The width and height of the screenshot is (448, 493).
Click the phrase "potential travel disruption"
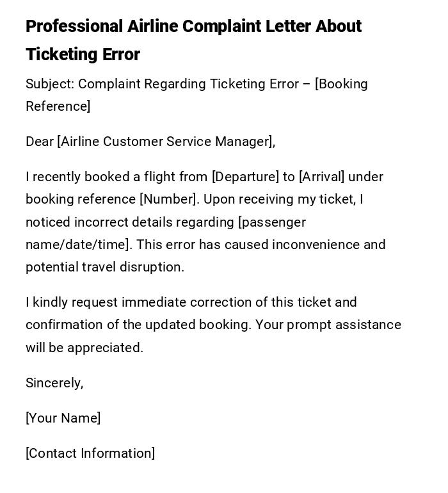[104, 267]
